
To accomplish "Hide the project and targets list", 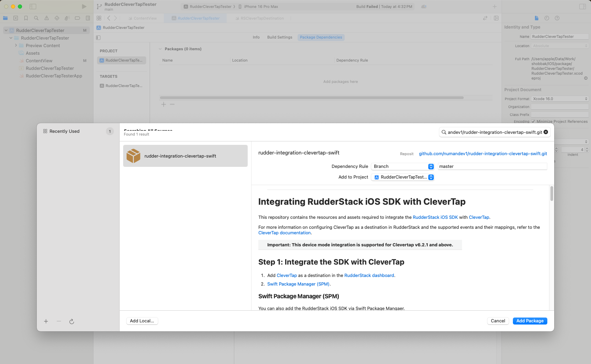I will [x=98, y=38].
